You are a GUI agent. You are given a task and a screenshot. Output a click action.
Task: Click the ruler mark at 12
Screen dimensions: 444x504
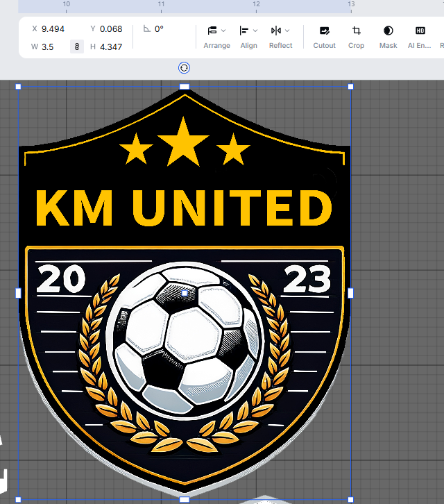coord(256,4)
